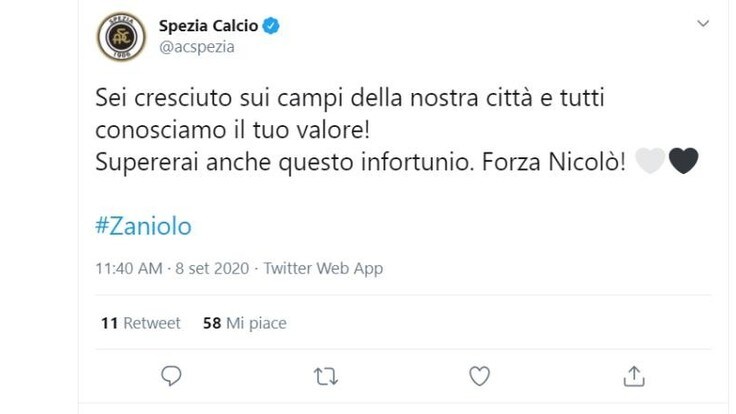The height and width of the screenshot is (414, 736).
Task: Open the @acspezia handle link
Action: (x=197, y=47)
